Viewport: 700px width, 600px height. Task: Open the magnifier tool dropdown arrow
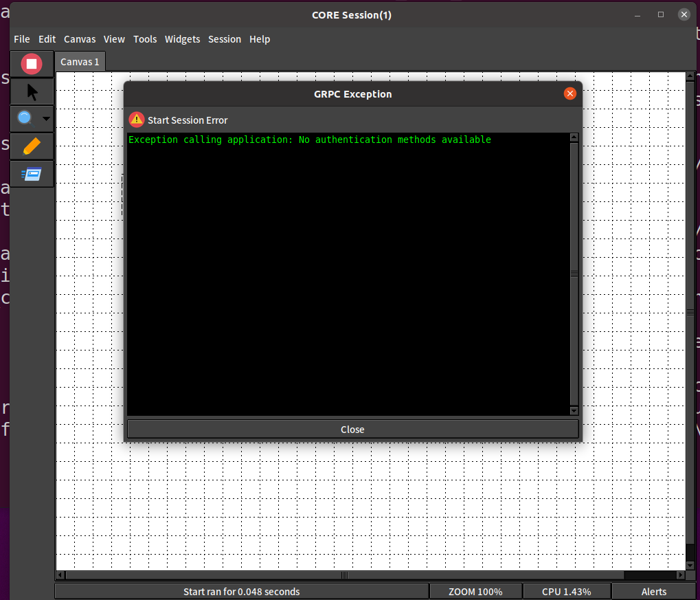(x=46, y=119)
